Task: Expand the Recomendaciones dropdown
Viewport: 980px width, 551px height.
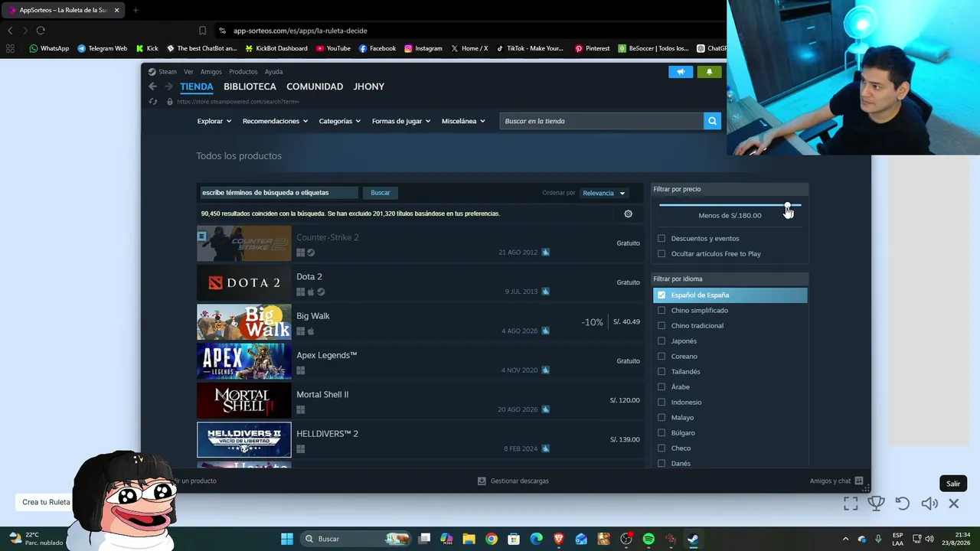Action: [275, 121]
